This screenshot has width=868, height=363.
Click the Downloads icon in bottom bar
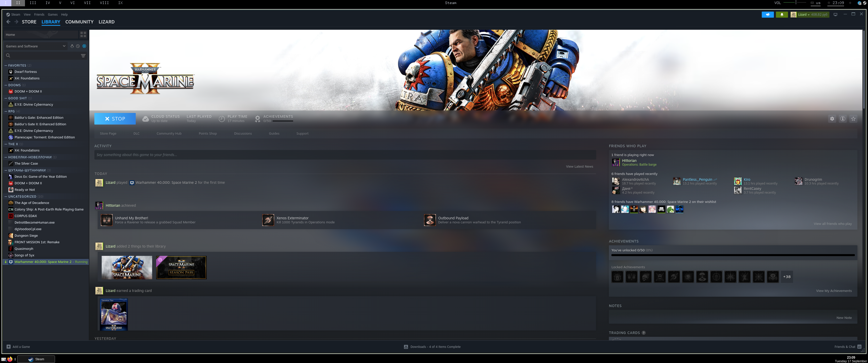click(x=406, y=347)
